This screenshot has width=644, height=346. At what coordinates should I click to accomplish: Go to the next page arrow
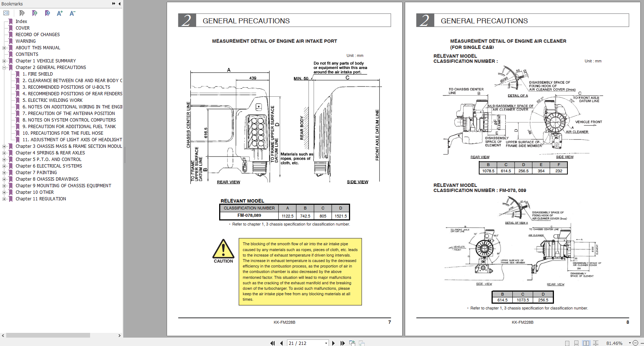333,343
